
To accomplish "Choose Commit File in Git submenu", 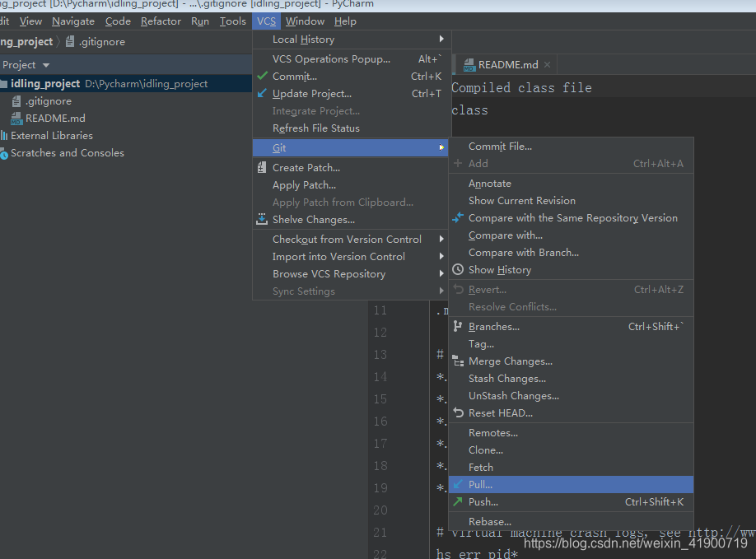I will tap(572, 146).
